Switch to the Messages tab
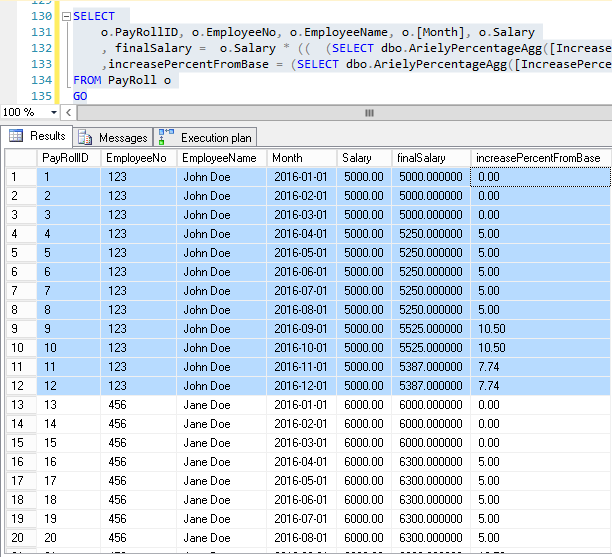The image size is (612, 557). [x=122, y=137]
